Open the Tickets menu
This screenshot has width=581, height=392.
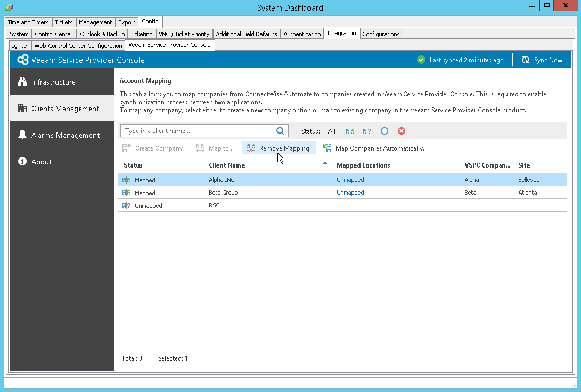(63, 22)
